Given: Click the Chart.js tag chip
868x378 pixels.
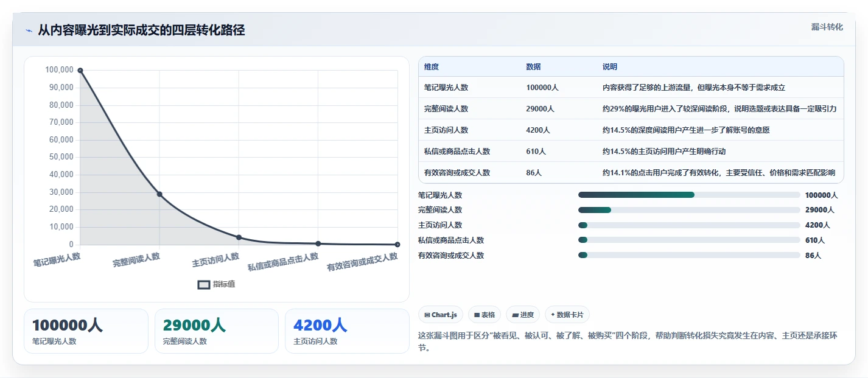Looking at the screenshot, I should pos(441,315).
